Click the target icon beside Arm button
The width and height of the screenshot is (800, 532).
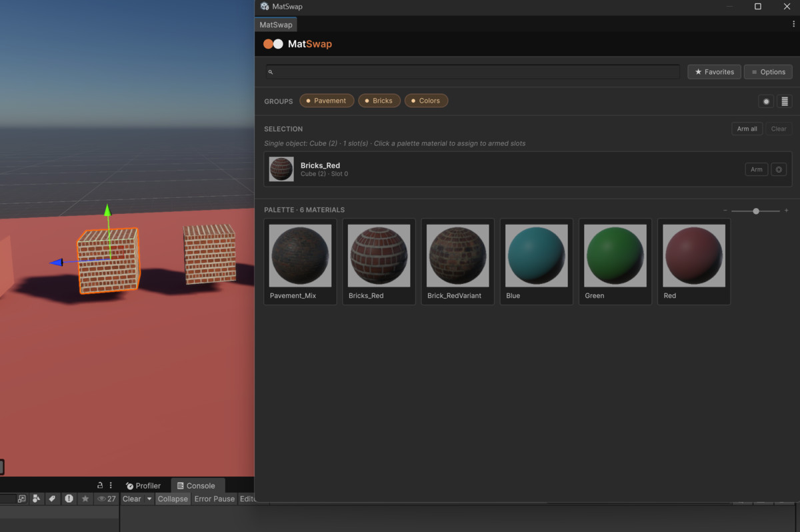pyautogui.click(x=779, y=169)
